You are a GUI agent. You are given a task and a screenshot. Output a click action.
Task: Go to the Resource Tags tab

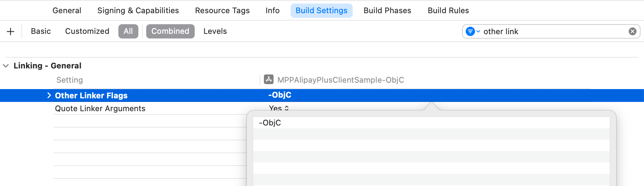point(222,11)
